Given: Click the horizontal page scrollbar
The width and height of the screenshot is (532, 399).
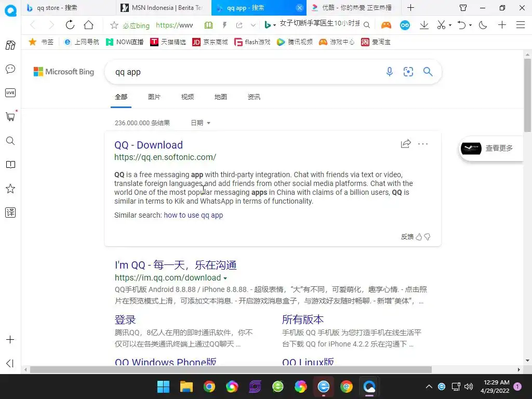Looking at the screenshot, I should click(x=231, y=369).
